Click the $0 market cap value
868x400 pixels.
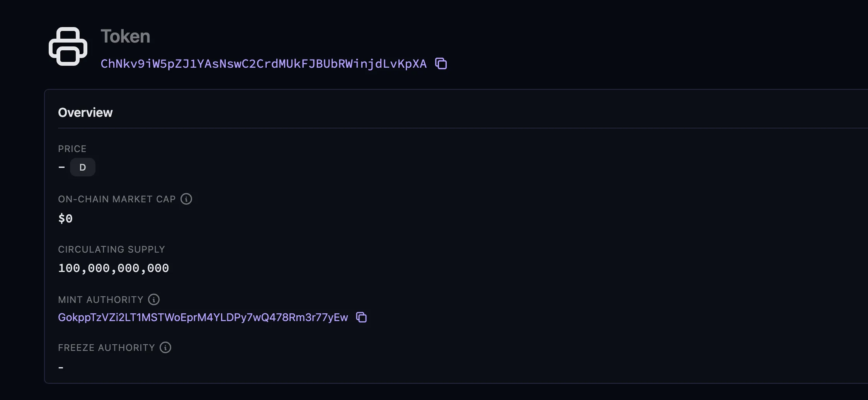click(x=65, y=218)
